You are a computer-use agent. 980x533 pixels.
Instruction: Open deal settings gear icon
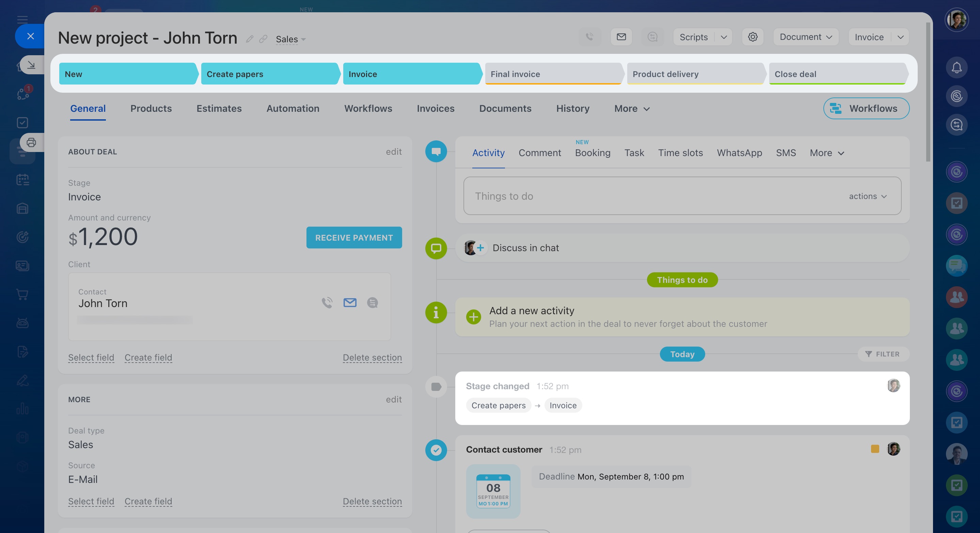(x=753, y=37)
